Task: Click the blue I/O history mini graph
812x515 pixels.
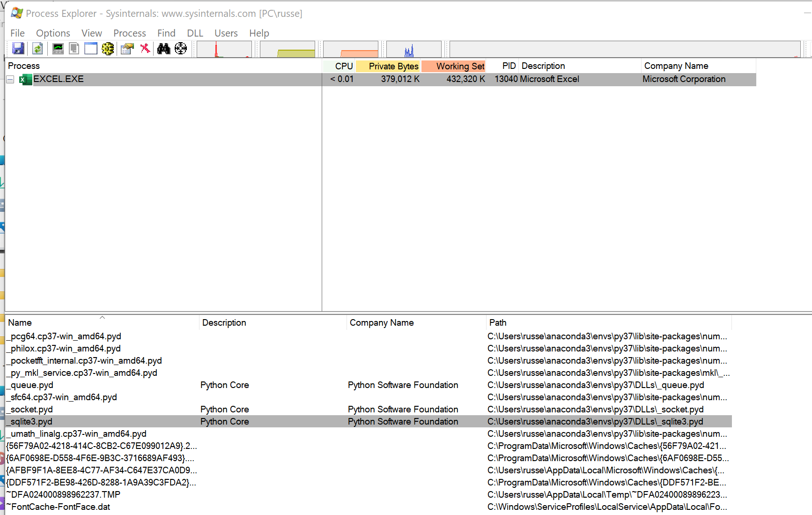Action: (414, 49)
